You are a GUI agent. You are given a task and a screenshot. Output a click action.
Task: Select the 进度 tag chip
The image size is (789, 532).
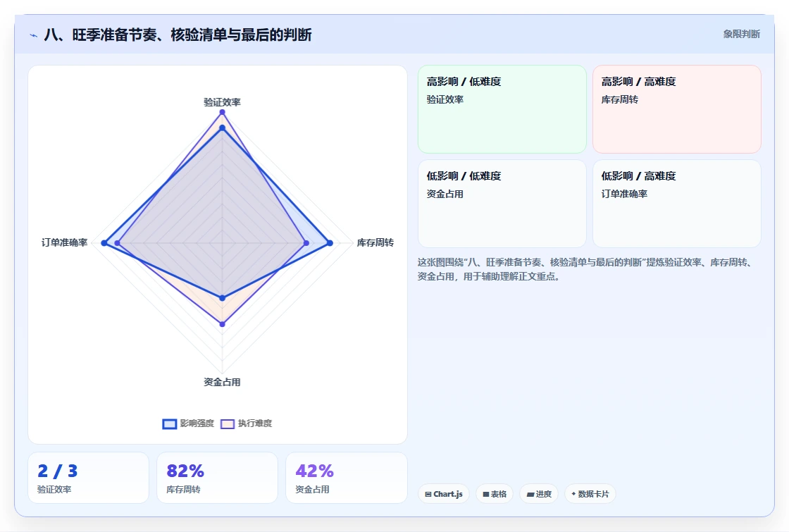coord(539,494)
